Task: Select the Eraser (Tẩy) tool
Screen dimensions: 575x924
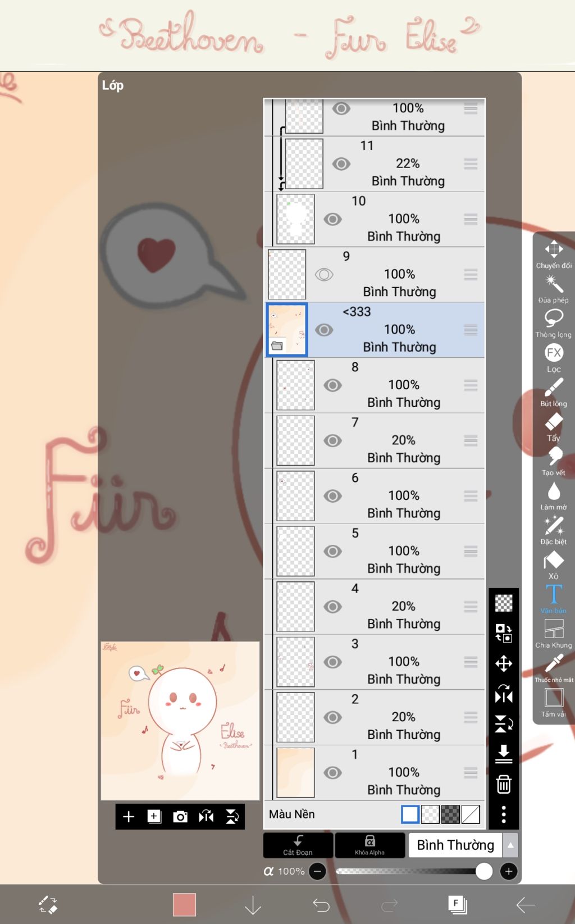Action: [x=554, y=427]
